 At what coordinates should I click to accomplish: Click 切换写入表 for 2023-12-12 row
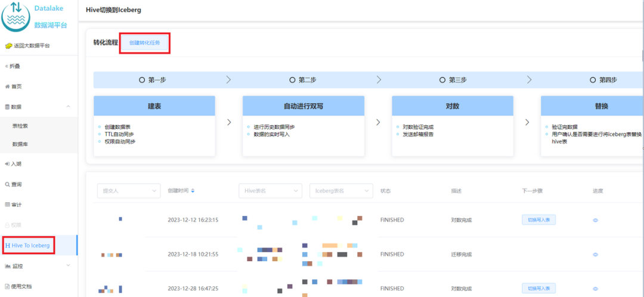click(539, 220)
